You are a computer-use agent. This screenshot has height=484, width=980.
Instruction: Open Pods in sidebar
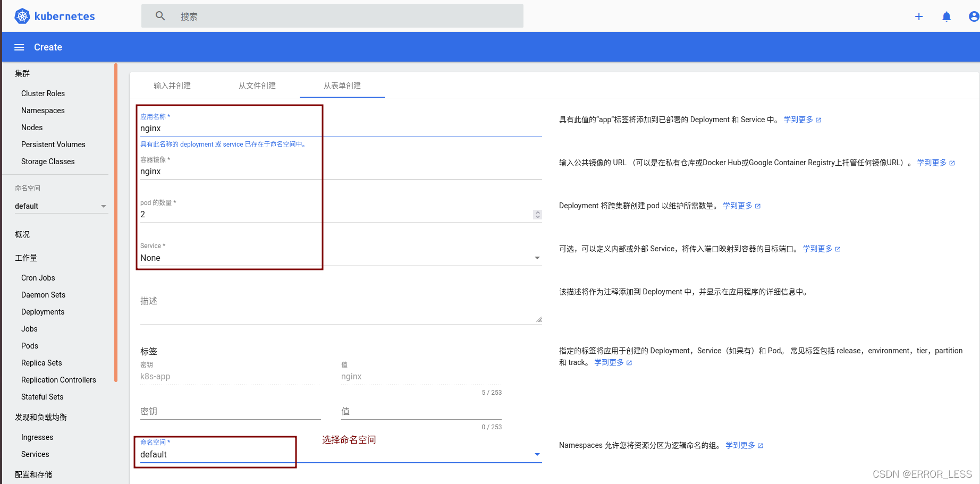[30, 346]
